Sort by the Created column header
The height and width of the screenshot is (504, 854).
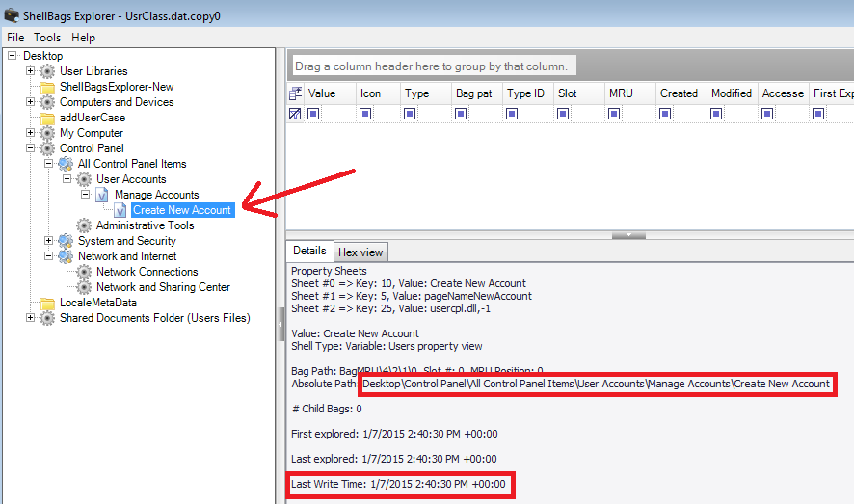coord(679,93)
